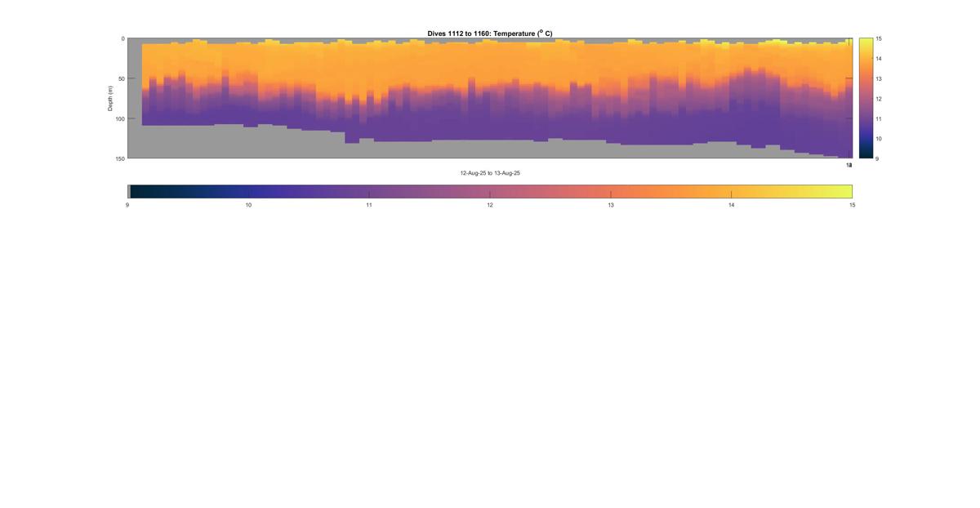Click the horizontal temperature colorbar

coord(490,191)
